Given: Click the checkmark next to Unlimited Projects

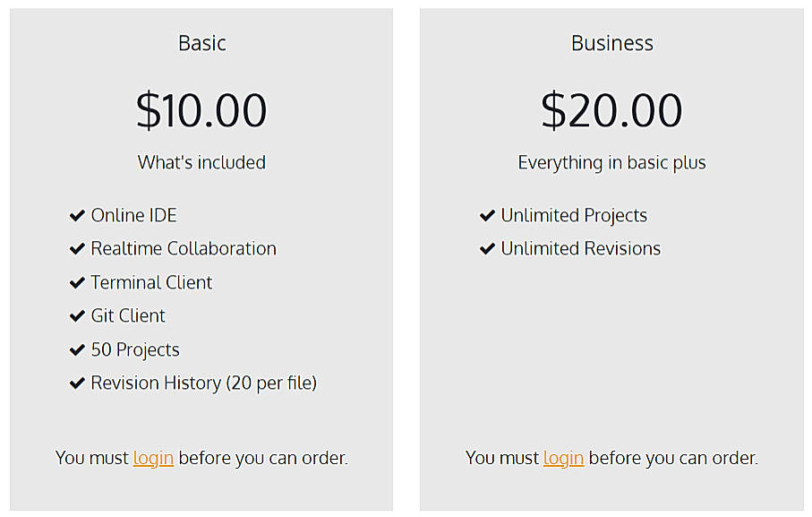Looking at the screenshot, I should click(487, 215).
